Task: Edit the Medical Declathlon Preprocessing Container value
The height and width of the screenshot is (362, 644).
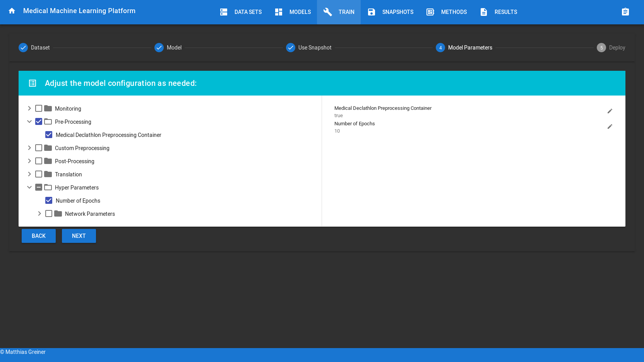Action: click(x=610, y=111)
